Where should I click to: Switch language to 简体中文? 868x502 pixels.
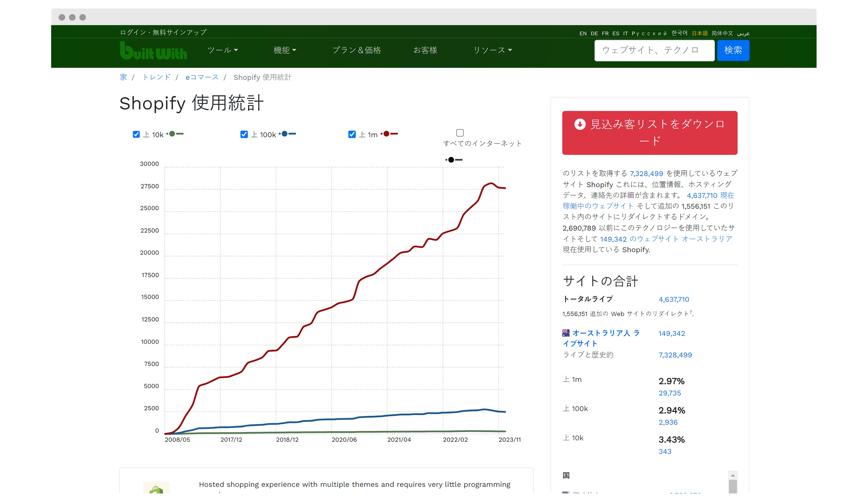(x=722, y=33)
